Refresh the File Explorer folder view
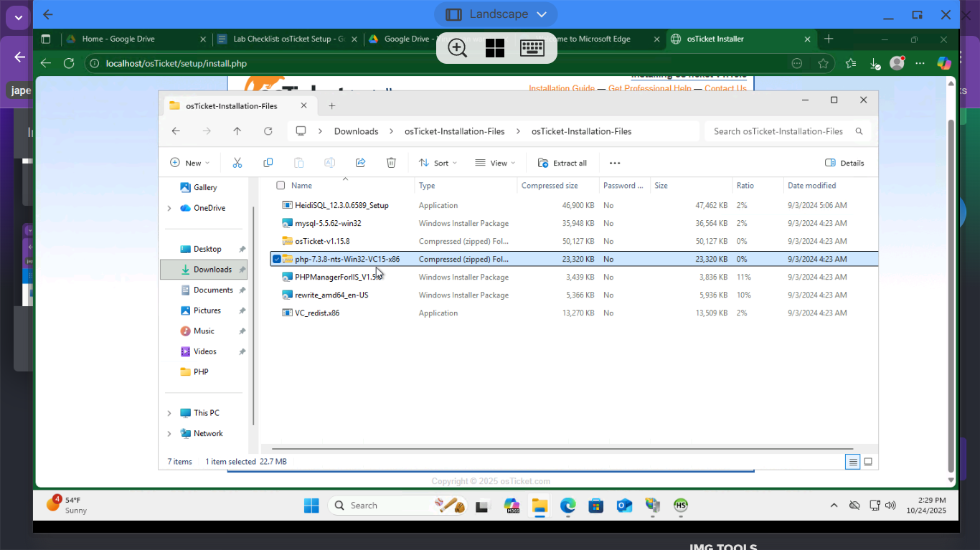The width and height of the screenshot is (980, 550). tap(268, 131)
